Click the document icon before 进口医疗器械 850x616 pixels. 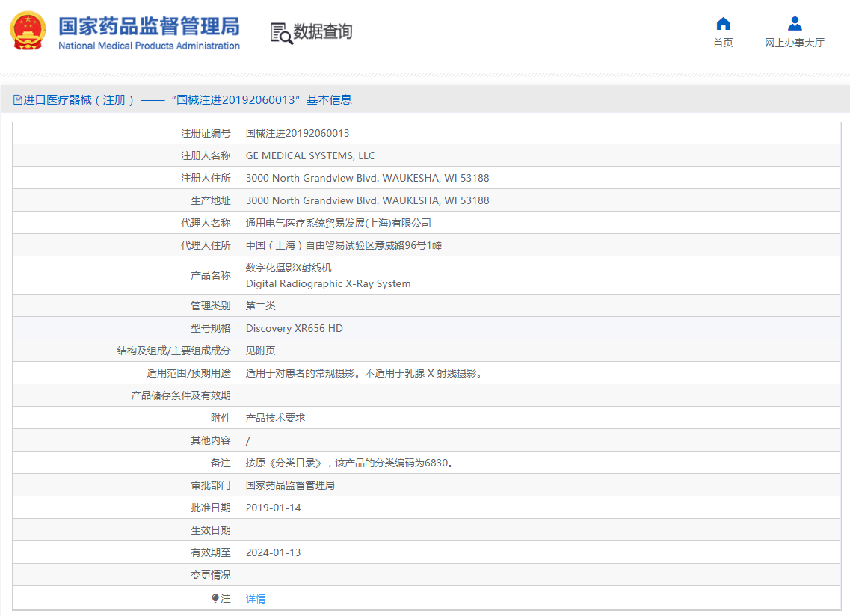pyautogui.click(x=17, y=100)
